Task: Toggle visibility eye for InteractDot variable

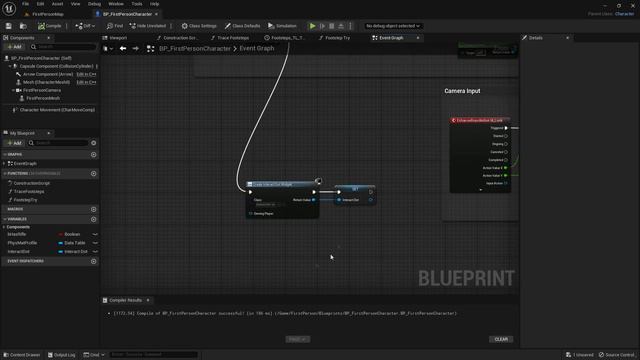Action: (95, 251)
